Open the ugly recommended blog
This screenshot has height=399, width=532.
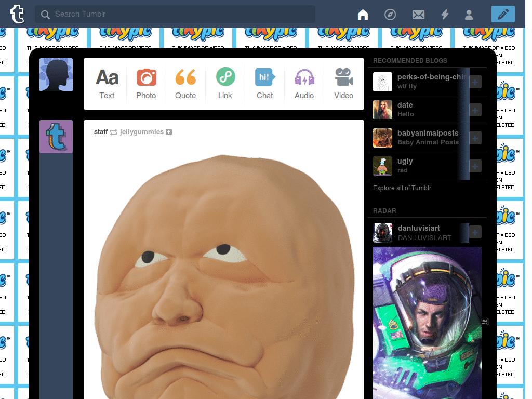[x=405, y=162]
